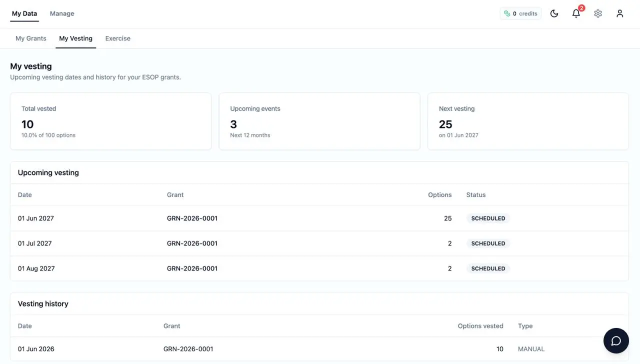Click the Upcoming vesting heading
This screenshot has height=364, width=640.
click(48, 172)
